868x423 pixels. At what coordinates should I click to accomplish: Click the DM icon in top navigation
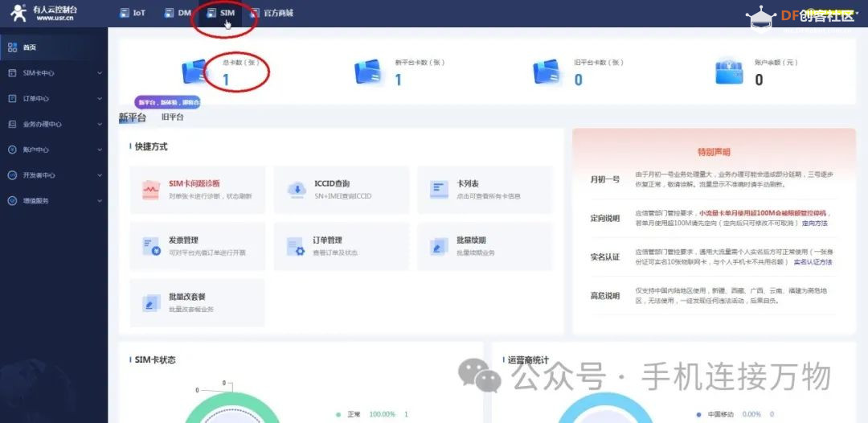(170, 13)
